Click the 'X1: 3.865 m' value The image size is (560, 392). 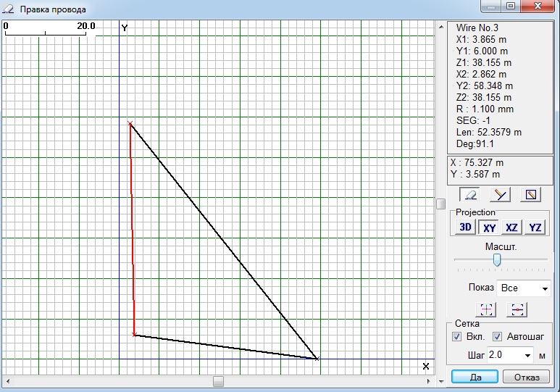click(x=481, y=39)
